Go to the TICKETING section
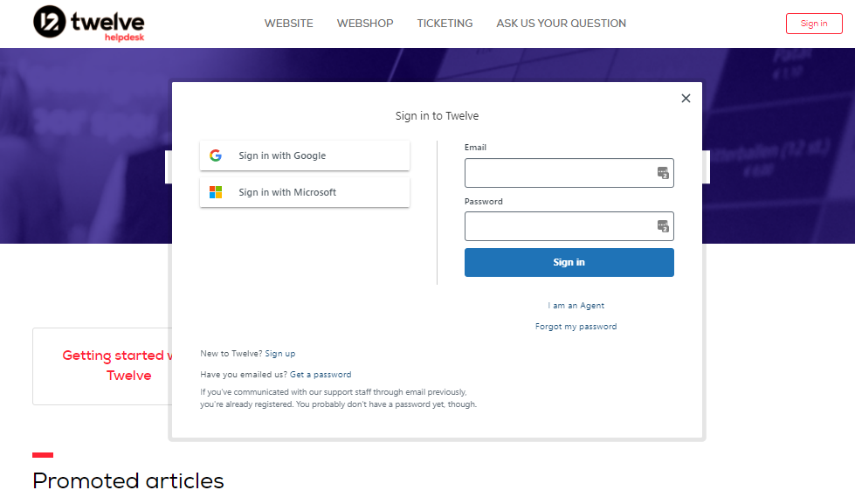The width and height of the screenshot is (855, 504). tap(445, 24)
